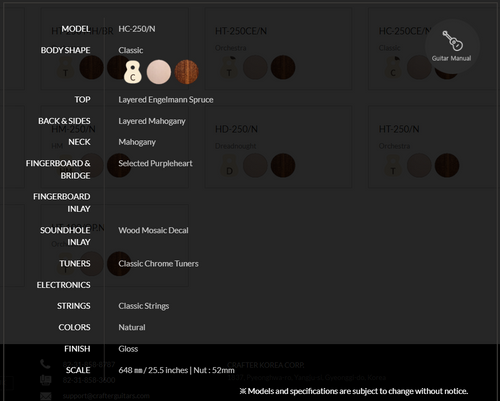The image size is (500, 401).
Task: Click the fax icon in the footer
Action: point(46,380)
